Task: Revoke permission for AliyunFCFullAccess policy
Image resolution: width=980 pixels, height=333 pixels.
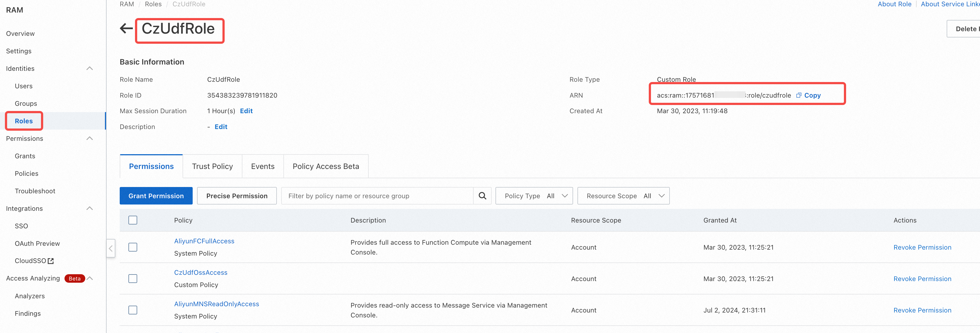Action: coord(922,247)
